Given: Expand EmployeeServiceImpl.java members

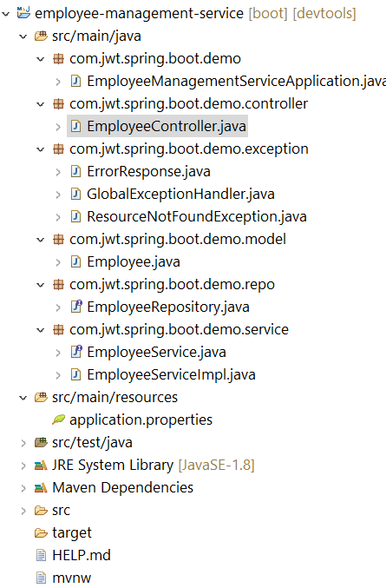Looking at the screenshot, I should click(58, 375).
